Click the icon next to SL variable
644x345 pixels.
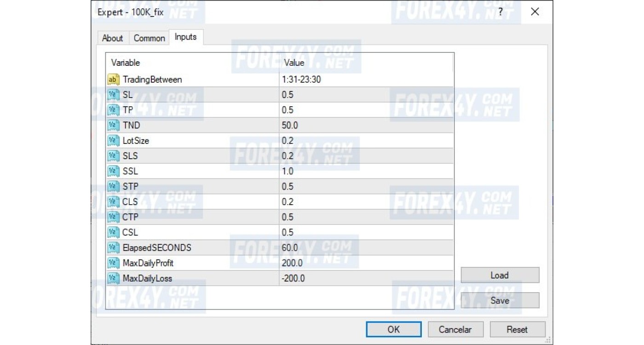coord(113,95)
